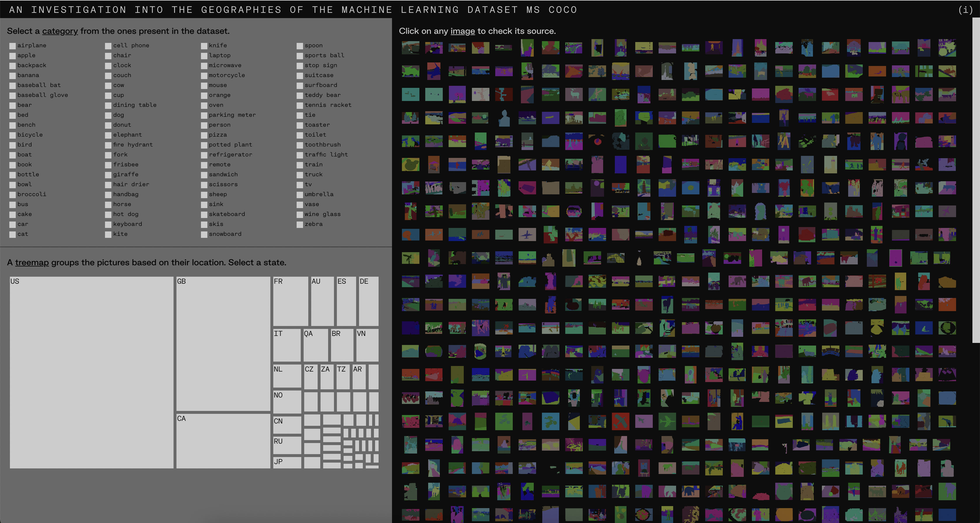Choose the QA treemap cell
Image resolution: width=980 pixels, height=523 pixels.
click(x=315, y=345)
